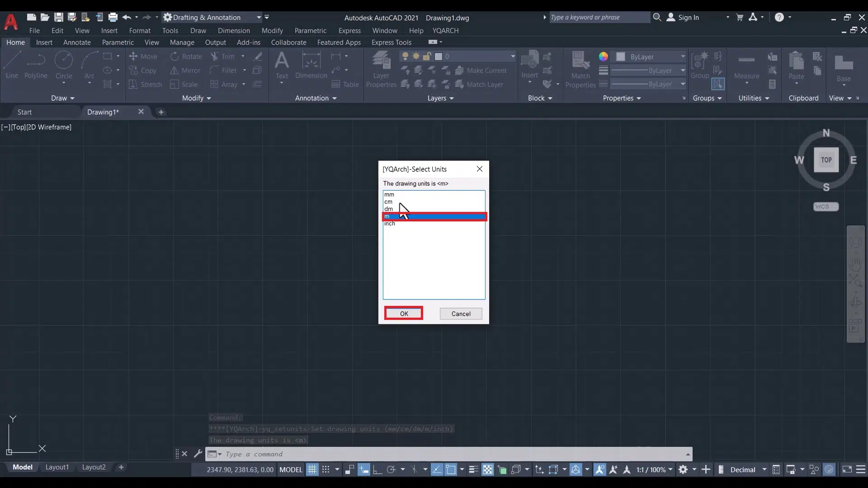Image resolution: width=868 pixels, height=488 pixels.
Task: Select the Circle drawing tool
Action: pos(64,61)
